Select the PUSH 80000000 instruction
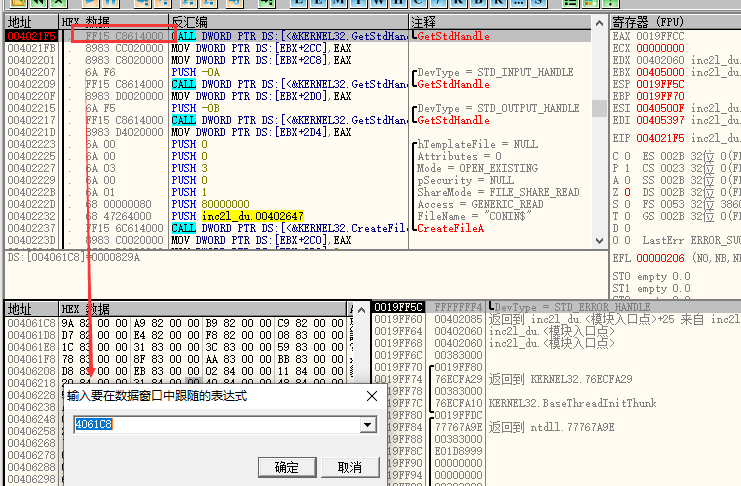This screenshot has width=741, height=486. [x=210, y=204]
